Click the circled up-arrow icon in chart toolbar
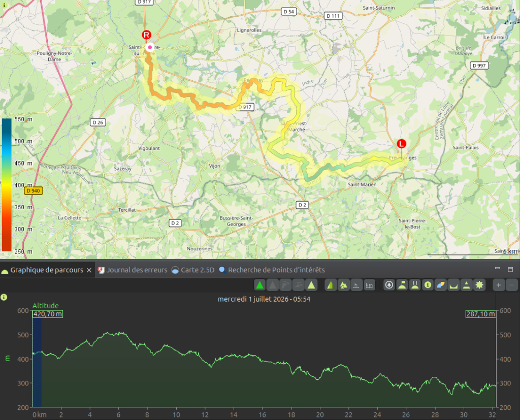This screenshot has width=520, height=420. point(389,285)
